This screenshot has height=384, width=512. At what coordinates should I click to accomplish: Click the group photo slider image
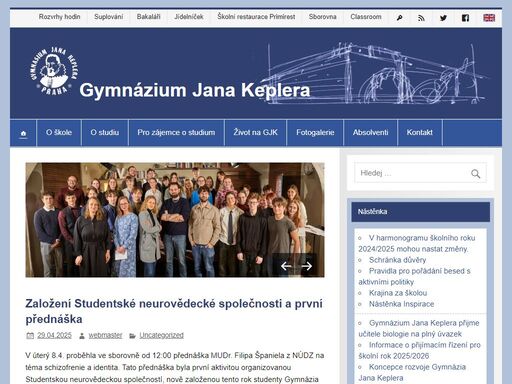pos(175,220)
